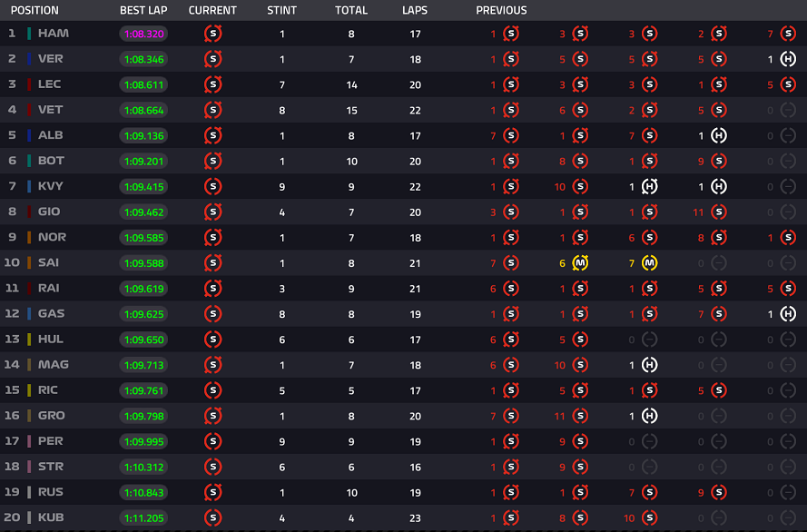Click LEC's current tyre compound icon
Image resolution: width=807 pixels, height=532 pixels.
(213, 84)
